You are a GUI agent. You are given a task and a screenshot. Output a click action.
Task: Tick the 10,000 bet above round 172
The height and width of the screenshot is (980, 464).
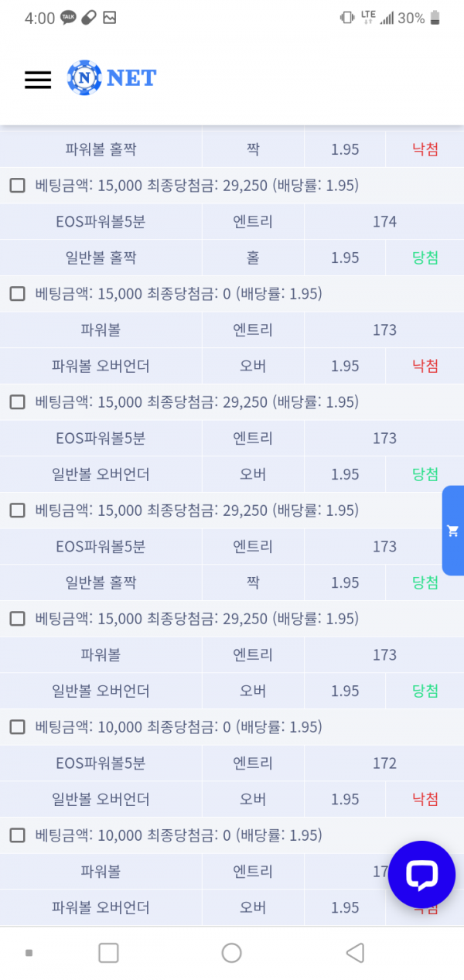tap(17, 727)
